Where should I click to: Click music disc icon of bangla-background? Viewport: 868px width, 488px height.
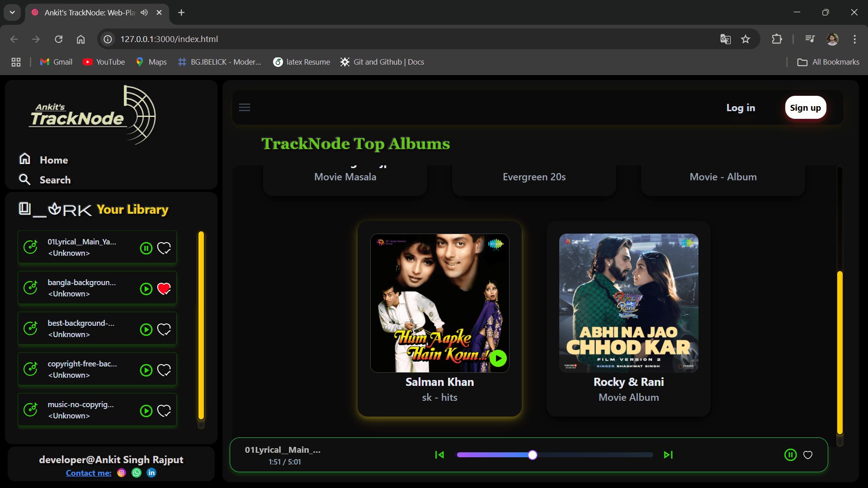(30, 287)
